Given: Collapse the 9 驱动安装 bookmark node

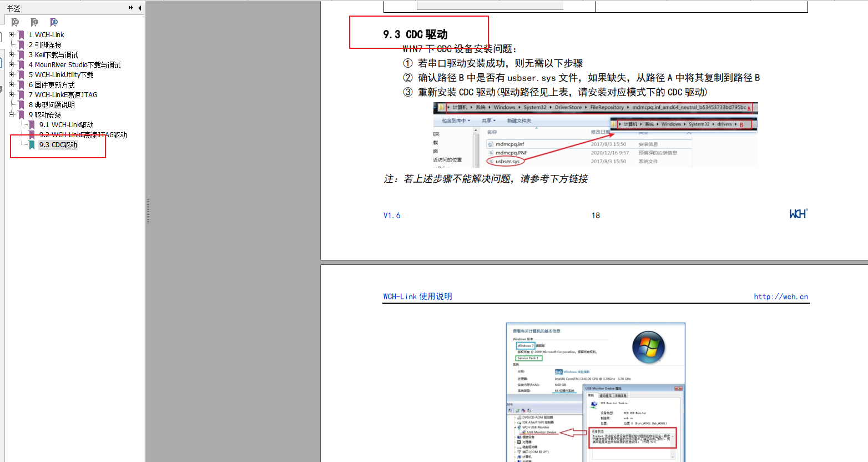Looking at the screenshot, I should click(x=11, y=115).
